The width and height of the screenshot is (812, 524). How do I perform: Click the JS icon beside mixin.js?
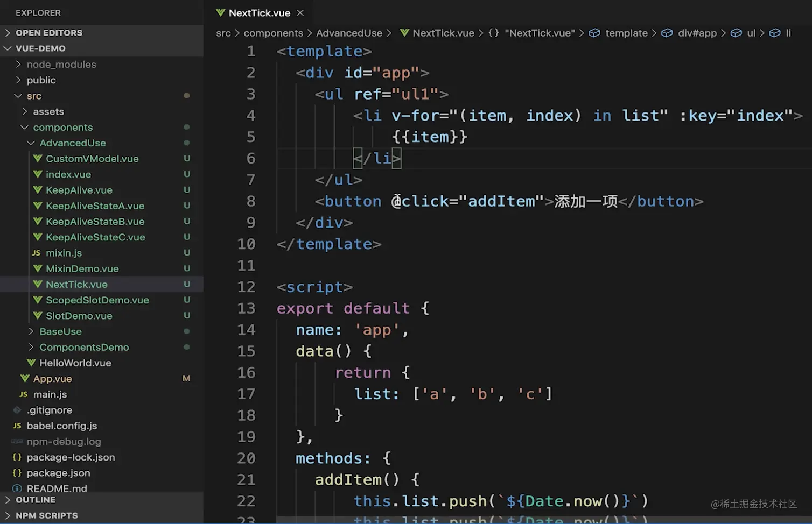pyautogui.click(x=37, y=253)
